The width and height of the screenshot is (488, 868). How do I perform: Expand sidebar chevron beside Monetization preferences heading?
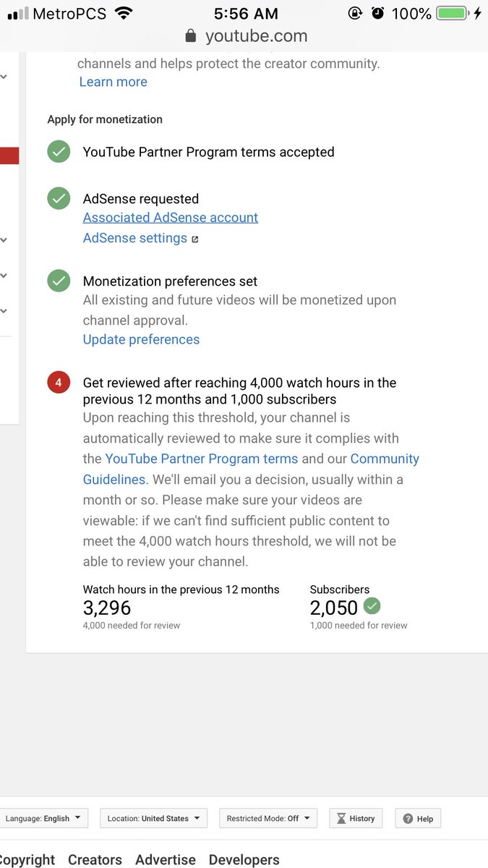(x=4, y=276)
